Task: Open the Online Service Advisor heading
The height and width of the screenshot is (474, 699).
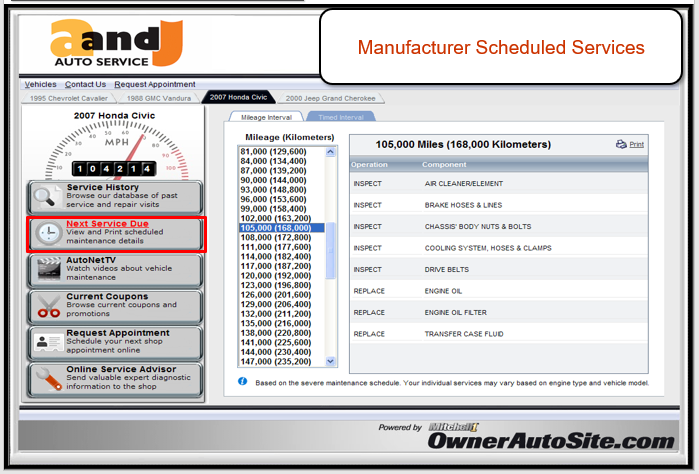Action: click(121, 369)
